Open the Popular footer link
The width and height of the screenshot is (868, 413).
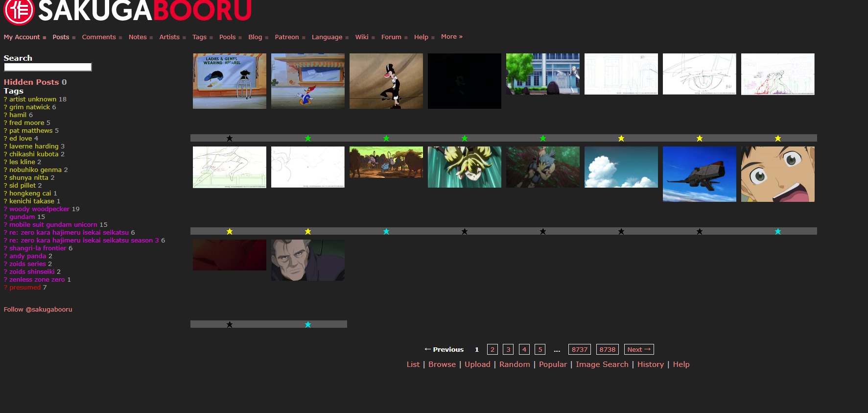553,364
